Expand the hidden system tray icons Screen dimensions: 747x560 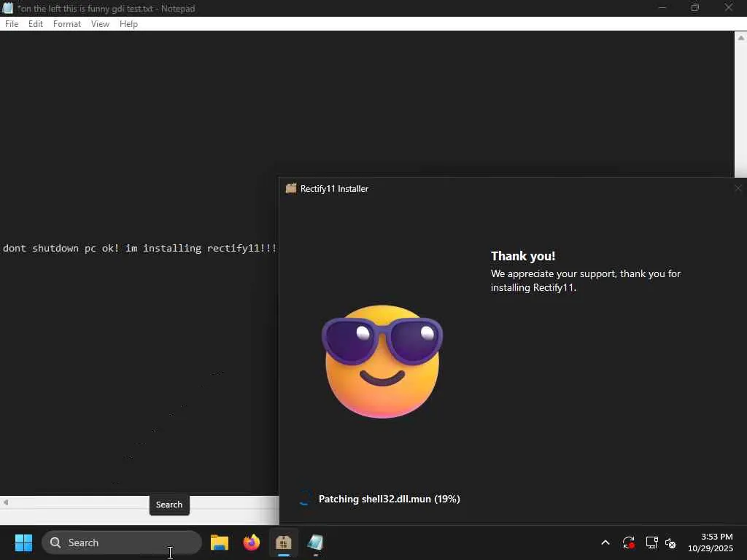tap(605, 542)
